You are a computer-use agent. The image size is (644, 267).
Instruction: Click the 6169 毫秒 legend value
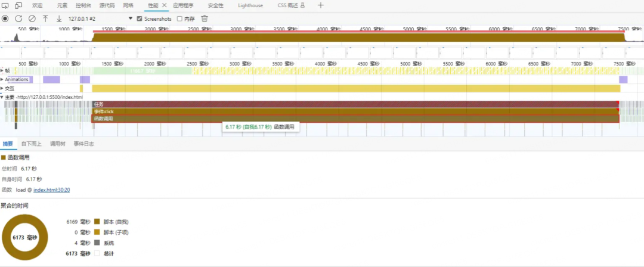[79, 222]
